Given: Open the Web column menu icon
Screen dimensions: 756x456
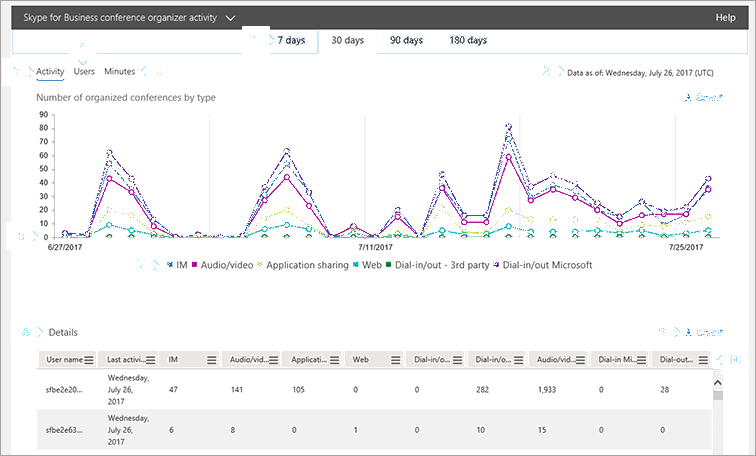Looking at the screenshot, I should [x=395, y=360].
